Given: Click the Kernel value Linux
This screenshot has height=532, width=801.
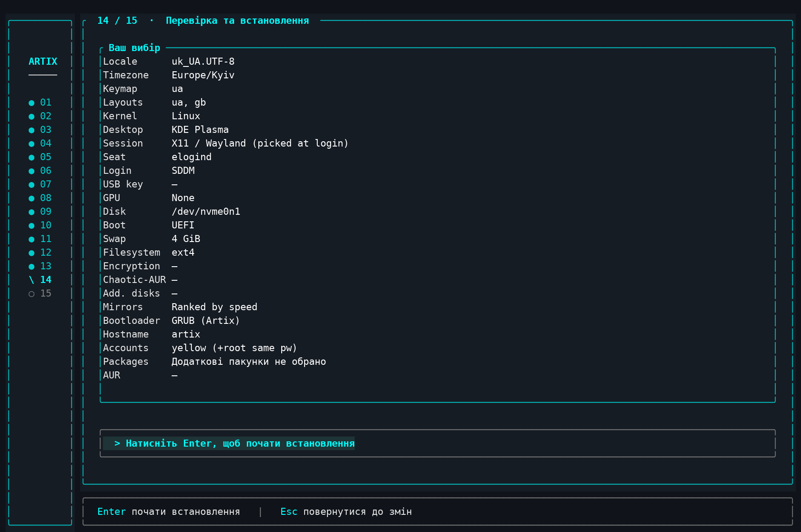Looking at the screenshot, I should (x=186, y=116).
